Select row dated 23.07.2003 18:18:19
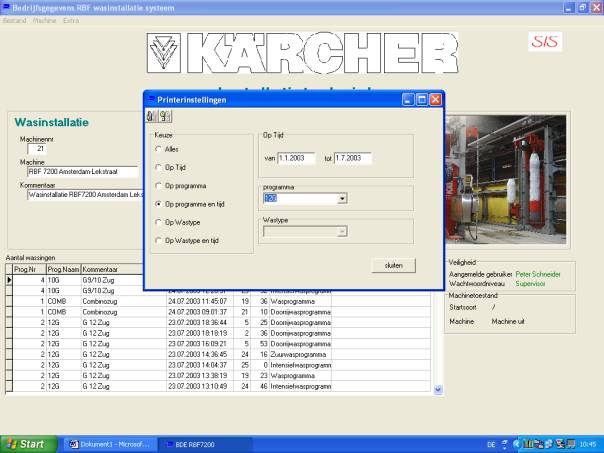The width and height of the screenshot is (604, 453). tap(218, 333)
